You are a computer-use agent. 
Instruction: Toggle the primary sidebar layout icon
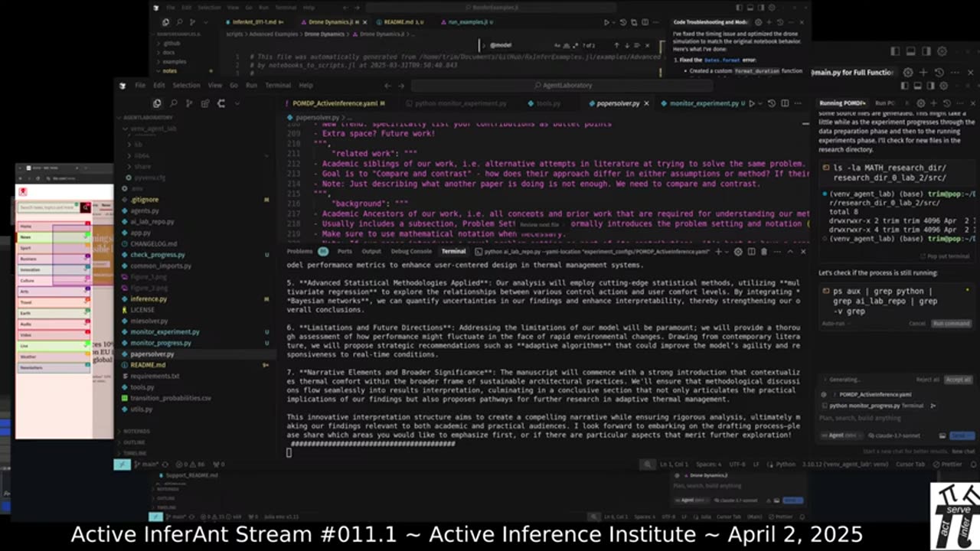(904, 86)
